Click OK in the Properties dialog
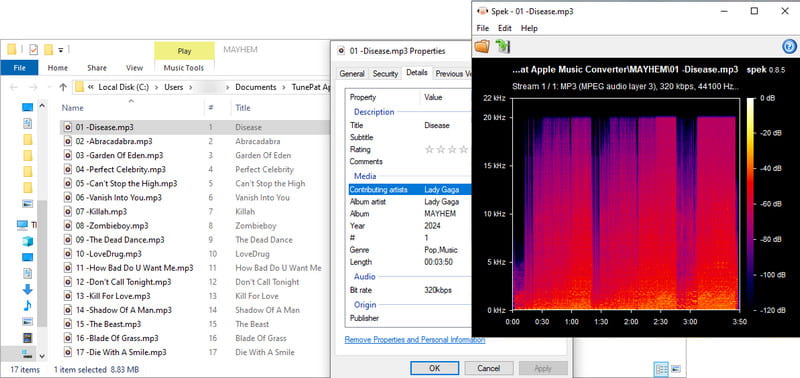Viewport: 800px width, 378px height. [x=434, y=368]
